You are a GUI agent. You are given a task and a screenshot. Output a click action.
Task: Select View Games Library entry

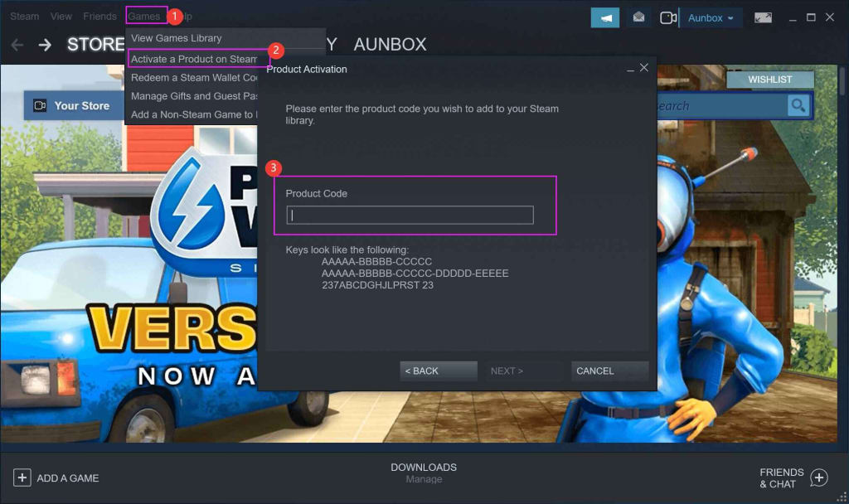click(176, 38)
